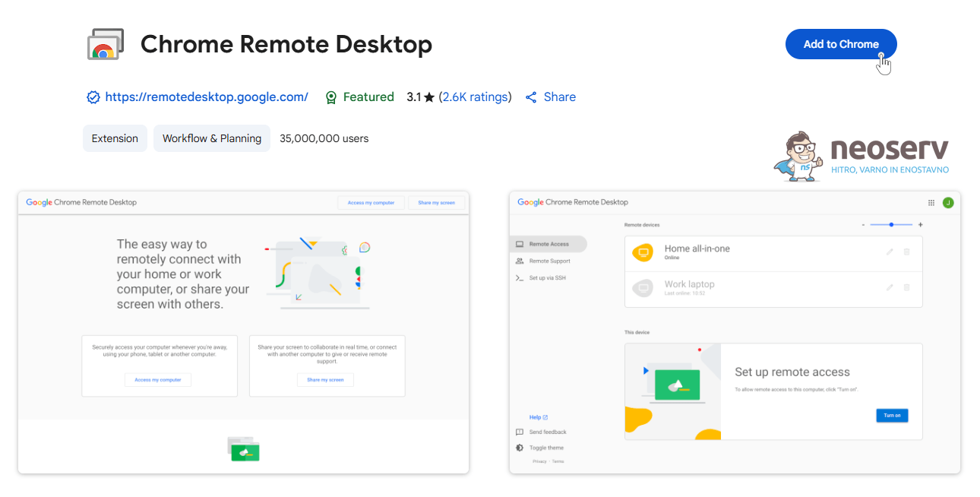Click the header Share my screen button in the preview
Viewport: 980px width, 497px height.
coord(437,203)
